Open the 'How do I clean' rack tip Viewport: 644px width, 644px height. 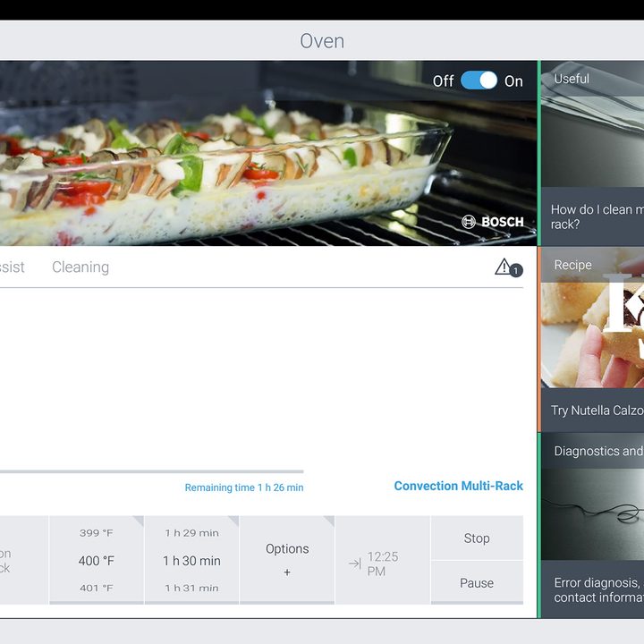click(592, 216)
